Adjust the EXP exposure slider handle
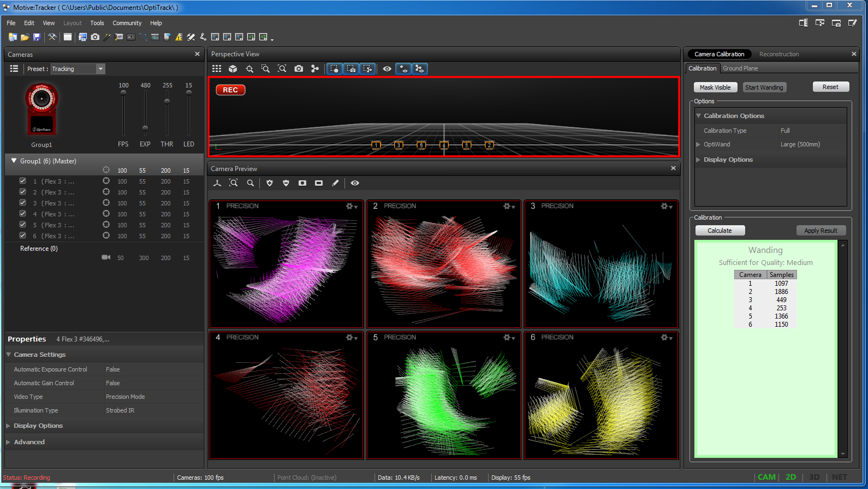 [x=145, y=129]
